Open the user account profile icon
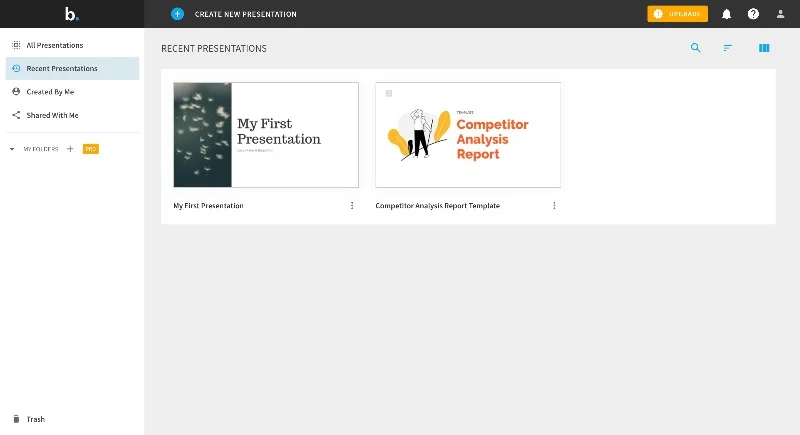This screenshot has width=800, height=435. [x=781, y=14]
